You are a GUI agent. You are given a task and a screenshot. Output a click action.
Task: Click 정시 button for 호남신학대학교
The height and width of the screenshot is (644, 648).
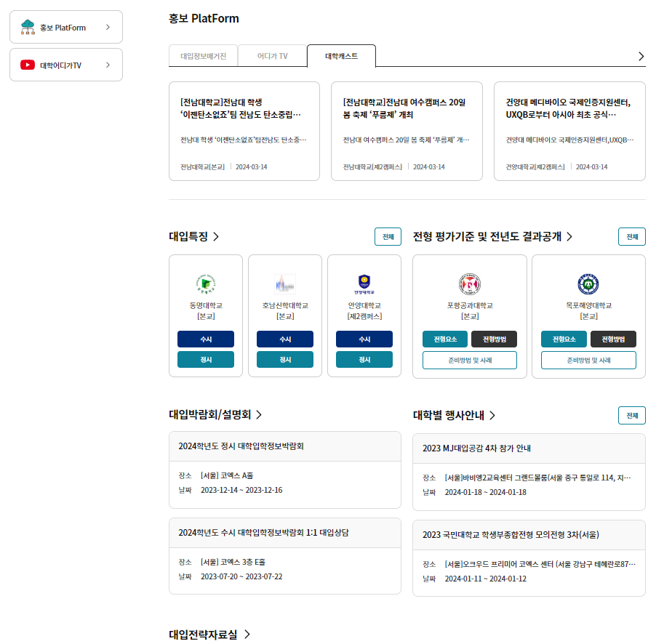pyautogui.click(x=285, y=359)
